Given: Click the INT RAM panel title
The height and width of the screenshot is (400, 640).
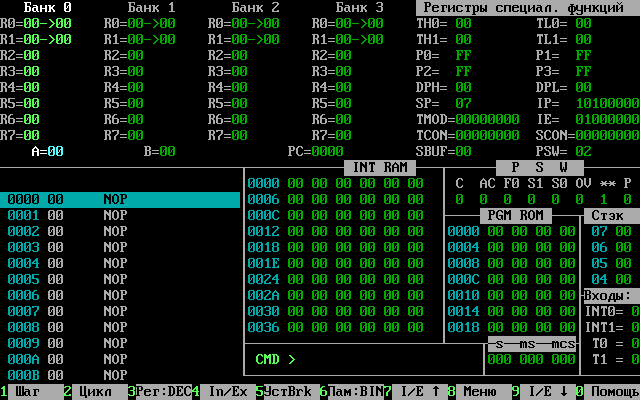Looking at the screenshot, I should tap(379, 167).
